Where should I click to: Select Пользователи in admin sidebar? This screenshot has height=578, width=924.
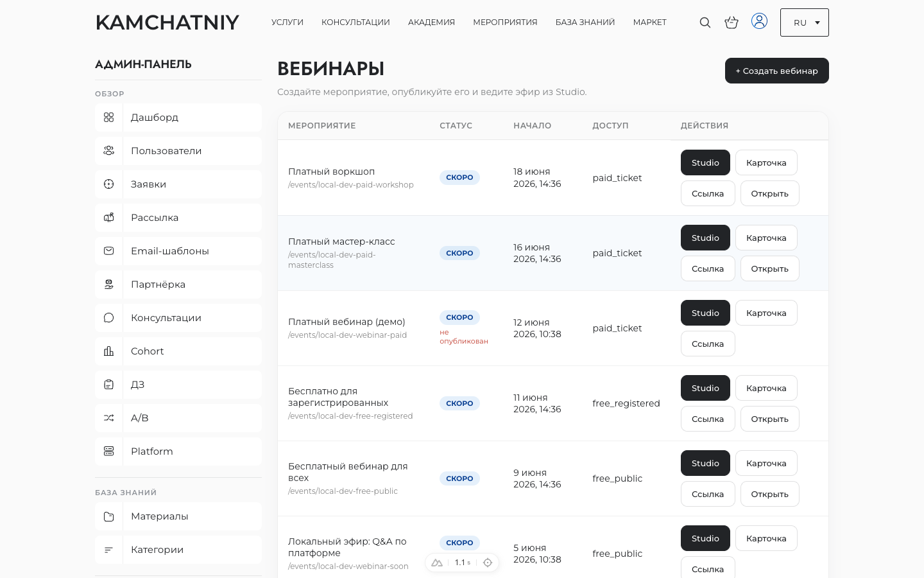pyautogui.click(x=178, y=151)
